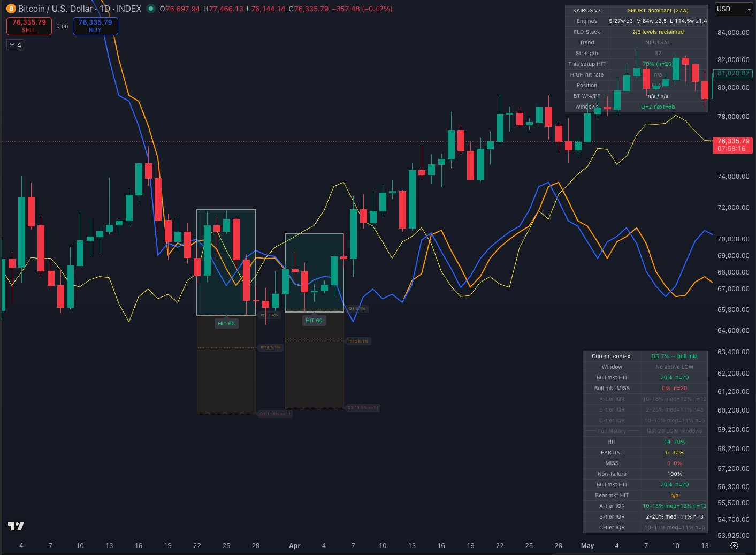Click the Bitcoin / U.S. Dollar symbol title
The height and width of the screenshot is (555, 756).
(55, 9)
